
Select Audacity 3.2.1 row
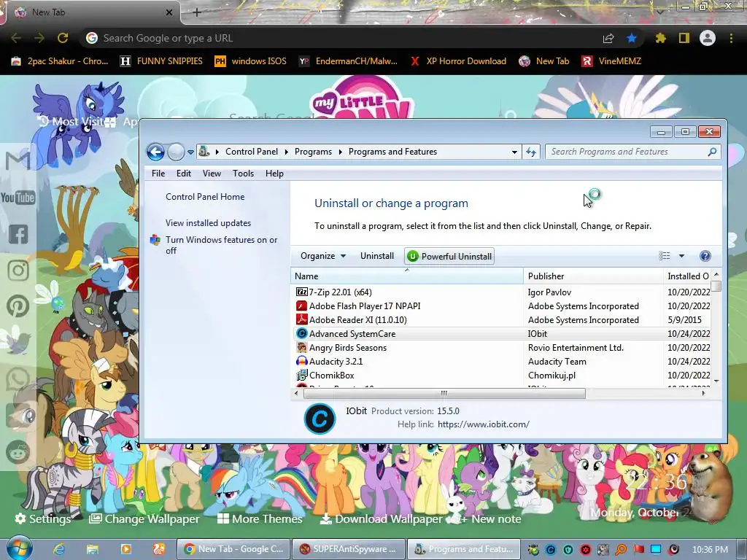503,362
